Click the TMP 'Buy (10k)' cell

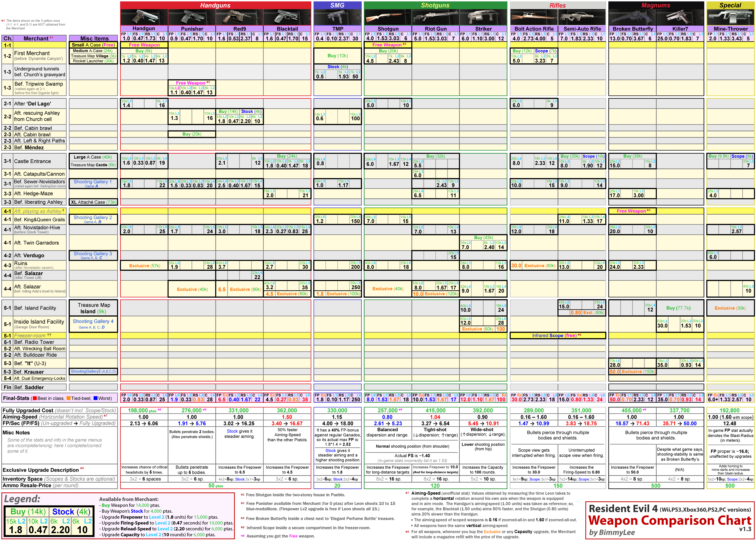coord(338,56)
